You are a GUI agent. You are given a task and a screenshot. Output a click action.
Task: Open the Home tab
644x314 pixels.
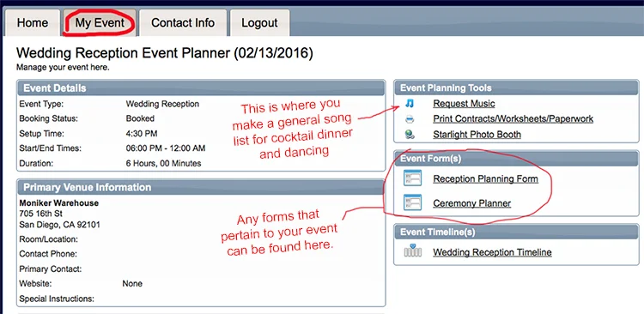(33, 23)
